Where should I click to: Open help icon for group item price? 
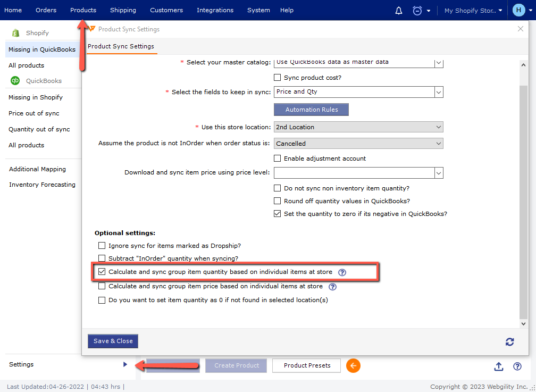click(x=332, y=287)
